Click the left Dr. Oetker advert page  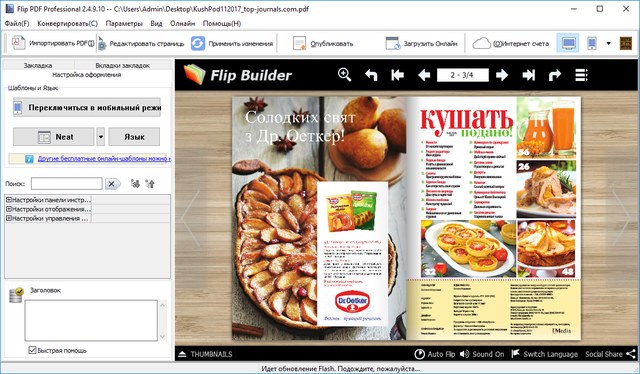tap(319, 218)
